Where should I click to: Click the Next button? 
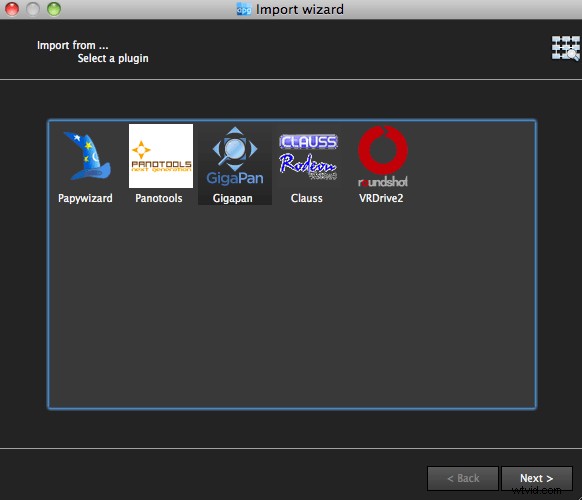coord(537,478)
